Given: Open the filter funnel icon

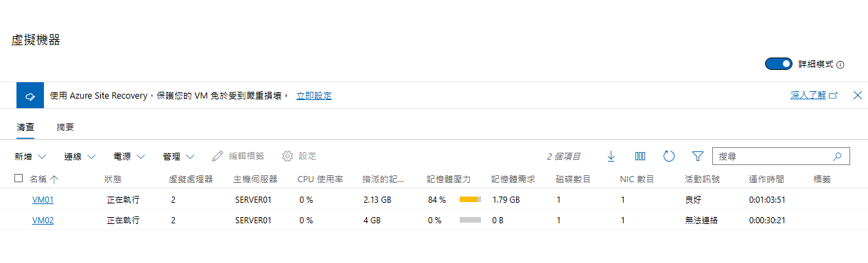Looking at the screenshot, I should (x=698, y=156).
